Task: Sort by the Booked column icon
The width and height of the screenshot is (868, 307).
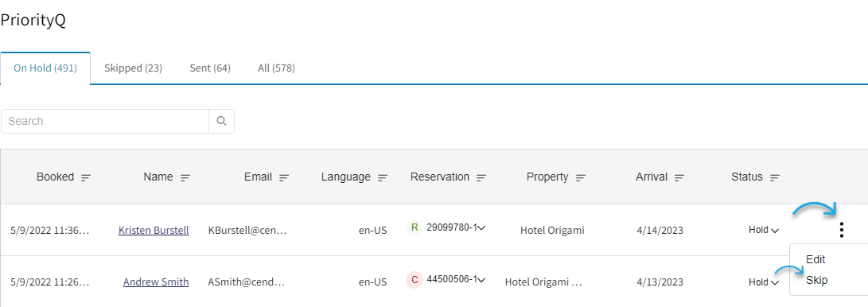Action: [86, 177]
